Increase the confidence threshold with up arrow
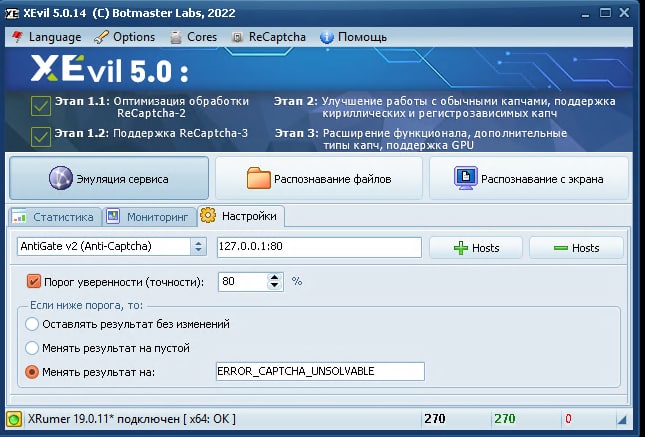 tap(274, 277)
